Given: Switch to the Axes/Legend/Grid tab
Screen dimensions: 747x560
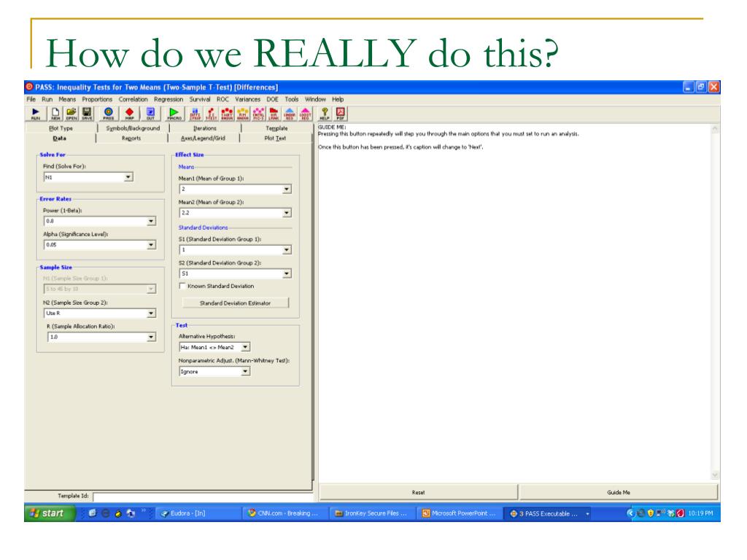Looking at the screenshot, I should click(203, 139).
